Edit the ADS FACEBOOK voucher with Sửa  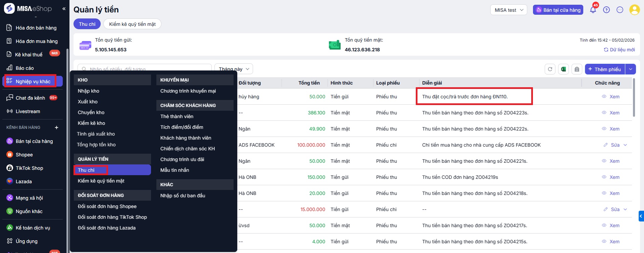click(x=611, y=145)
